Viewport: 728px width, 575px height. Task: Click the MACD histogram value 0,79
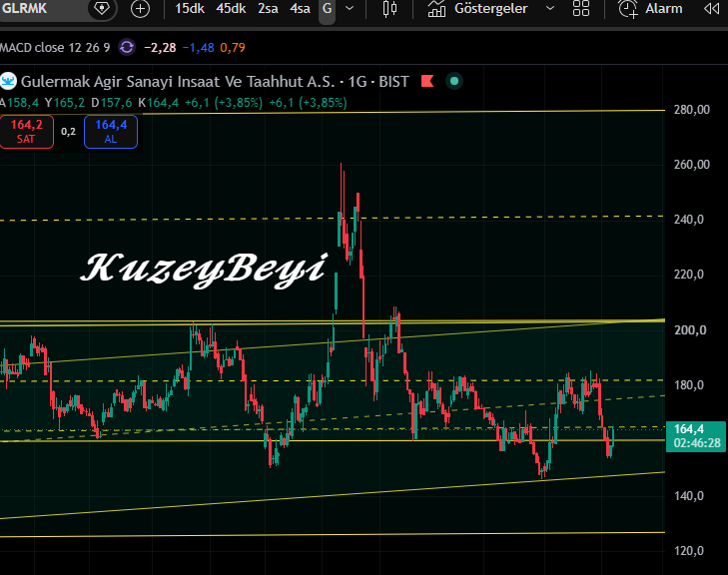click(233, 48)
